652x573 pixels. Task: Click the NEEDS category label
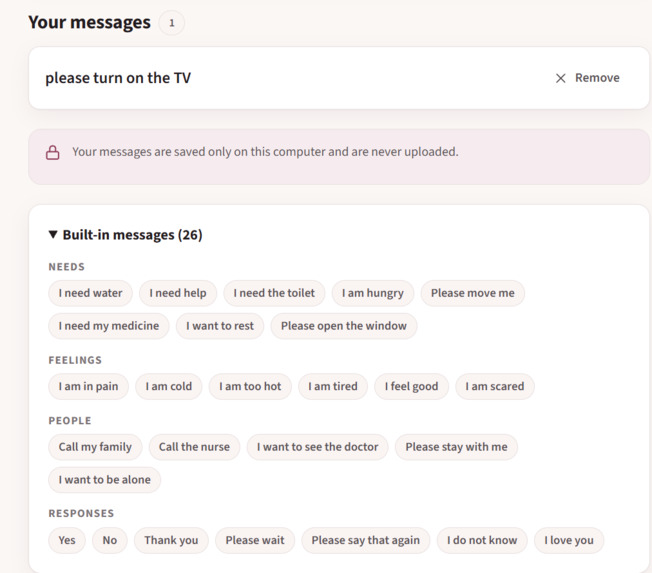coord(67,267)
